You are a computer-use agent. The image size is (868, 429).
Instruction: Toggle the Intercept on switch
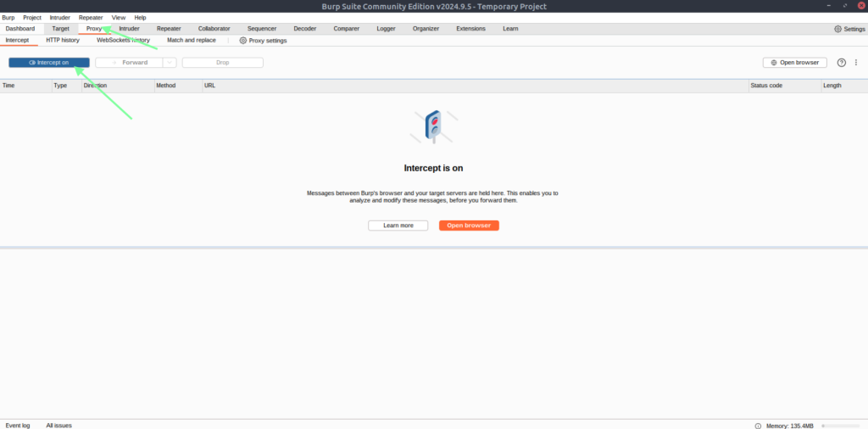coord(49,63)
